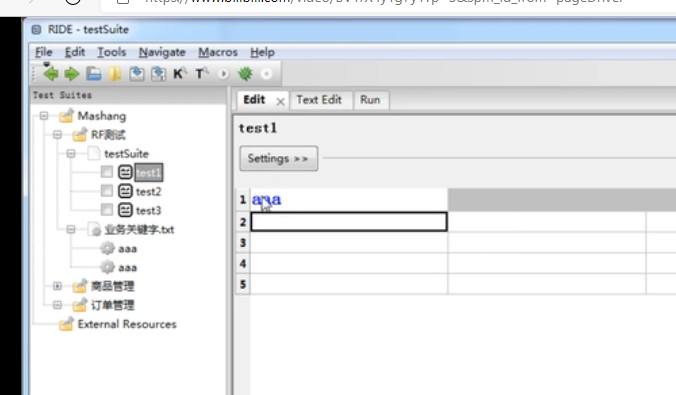Select the External Resources node
Screen dimensions: 676x395
pyautogui.click(x=127, y=324)
